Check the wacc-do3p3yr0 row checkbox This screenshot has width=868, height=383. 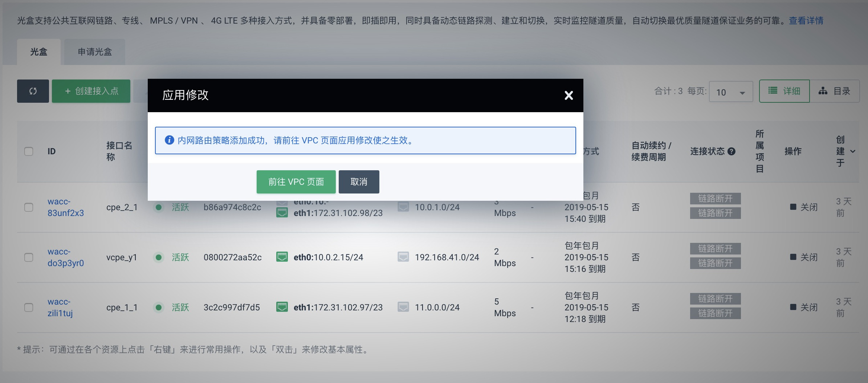pyautogui.click(x=29, y=257)
